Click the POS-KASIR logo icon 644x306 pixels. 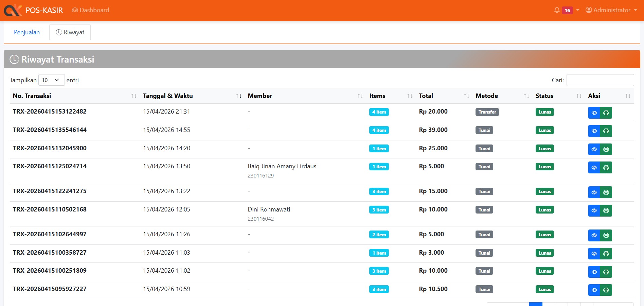click(13, 10)
